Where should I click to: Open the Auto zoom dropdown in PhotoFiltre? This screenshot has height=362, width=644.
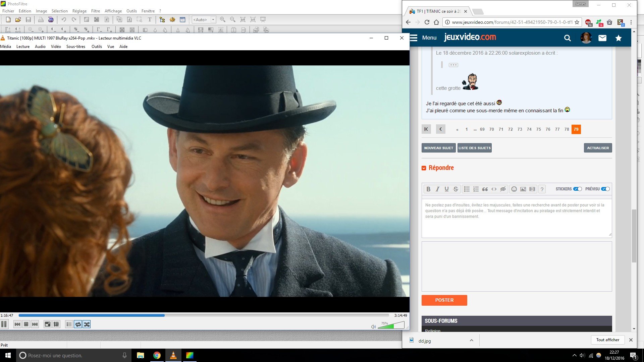coord(213,20)
